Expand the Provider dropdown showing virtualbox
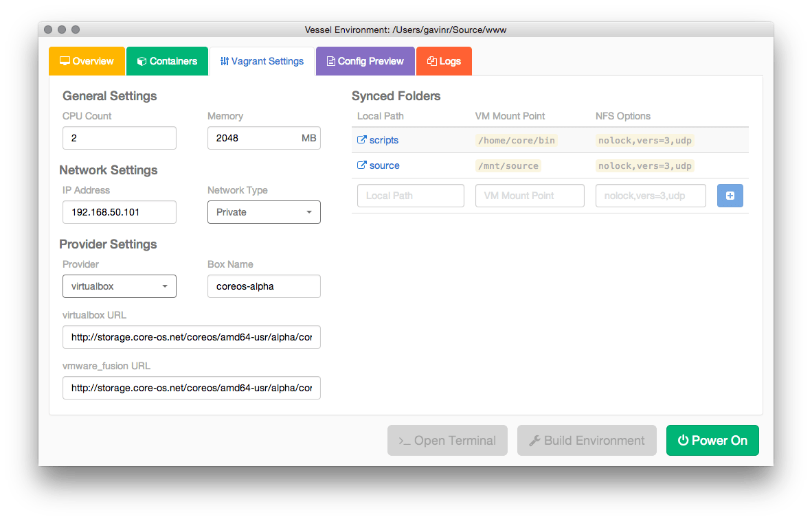Screen dimensions: 812x521 [119, 286]
